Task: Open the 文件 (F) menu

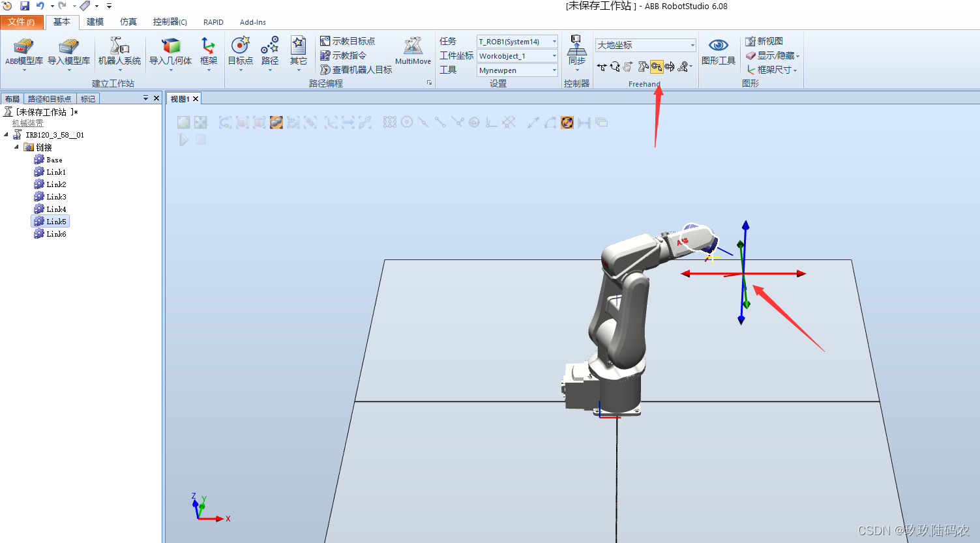Action: pos(22,22)
